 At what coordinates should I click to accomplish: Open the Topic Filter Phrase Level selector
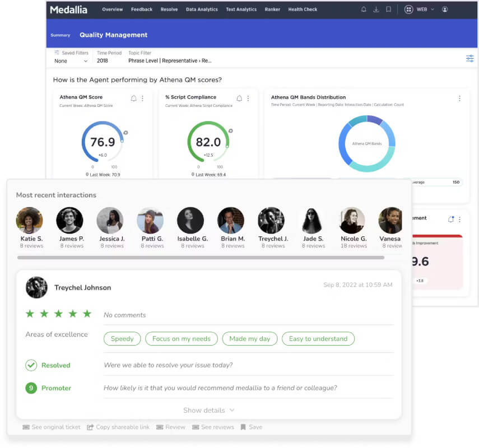(x=170, y=61)
